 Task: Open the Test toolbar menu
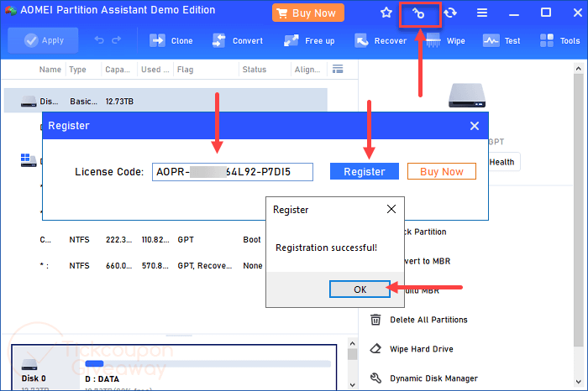tap(501, 40)
